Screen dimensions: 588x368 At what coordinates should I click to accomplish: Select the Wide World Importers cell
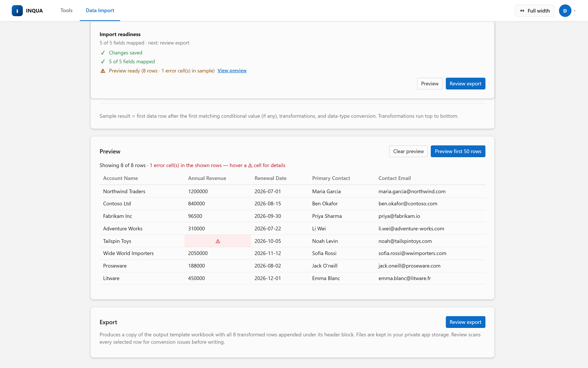pos(128,253)
